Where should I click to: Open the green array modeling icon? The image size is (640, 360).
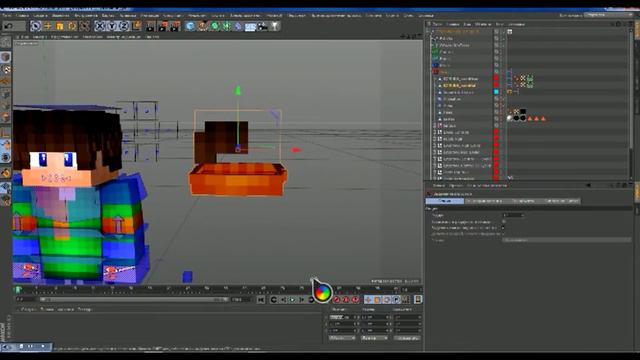pos(227,26)
